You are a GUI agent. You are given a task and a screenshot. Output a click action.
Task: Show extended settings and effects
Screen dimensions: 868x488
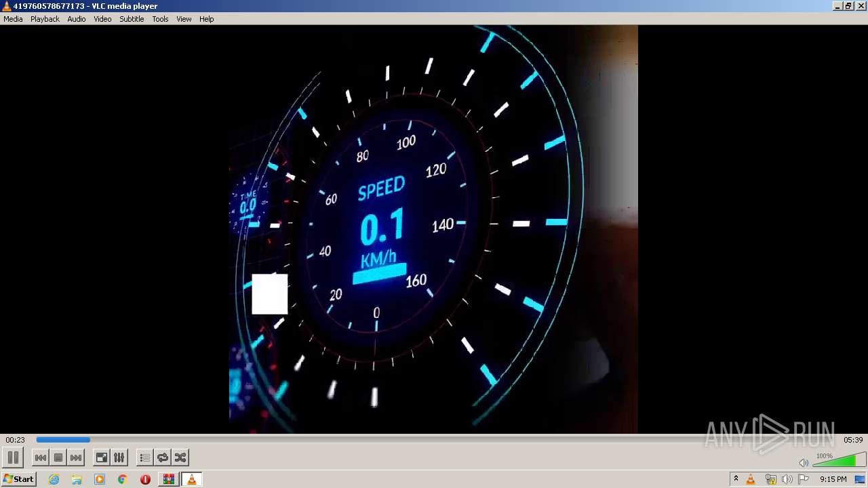pyautogui.click(x=119, y=457)
